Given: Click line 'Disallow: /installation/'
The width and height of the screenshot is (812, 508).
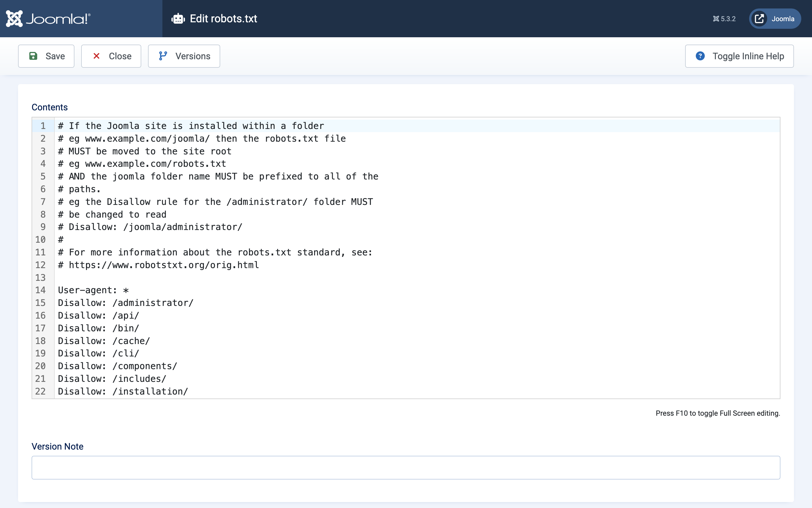Looking at the screenshot, I should coord(123,391).
